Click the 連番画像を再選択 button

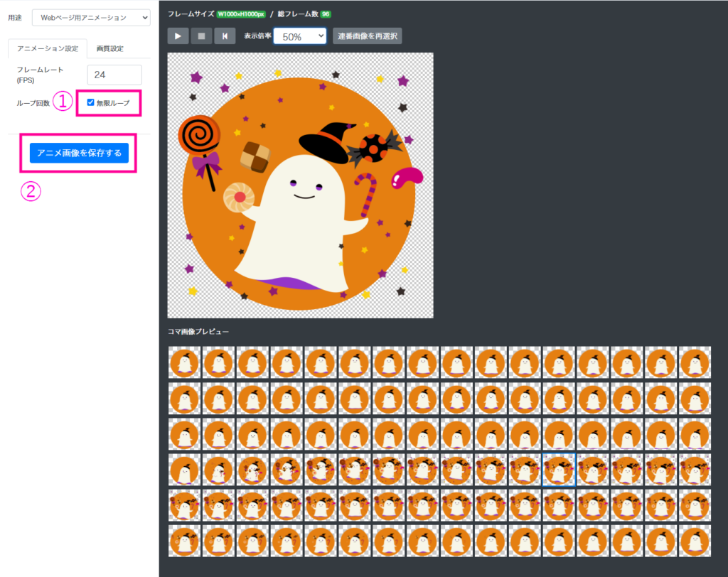(367, 35)
